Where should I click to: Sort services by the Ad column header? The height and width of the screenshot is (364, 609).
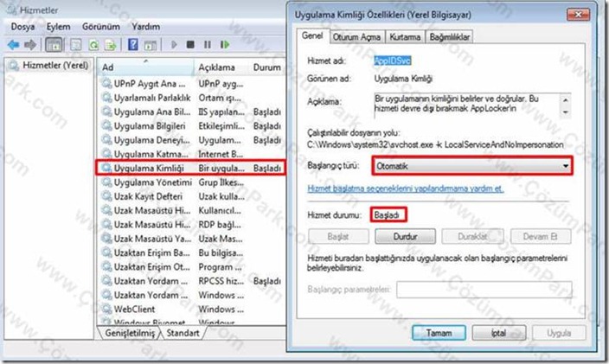click(145, 67)
